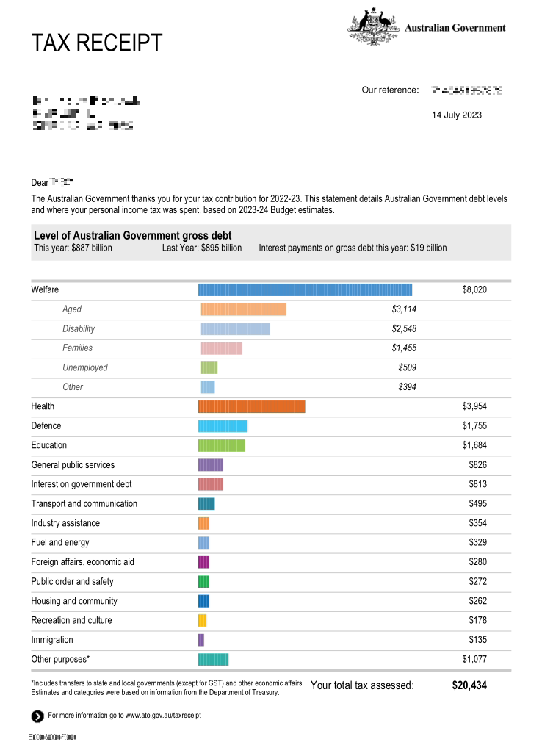
Task: Click the Disability row label
Action: 79,329
